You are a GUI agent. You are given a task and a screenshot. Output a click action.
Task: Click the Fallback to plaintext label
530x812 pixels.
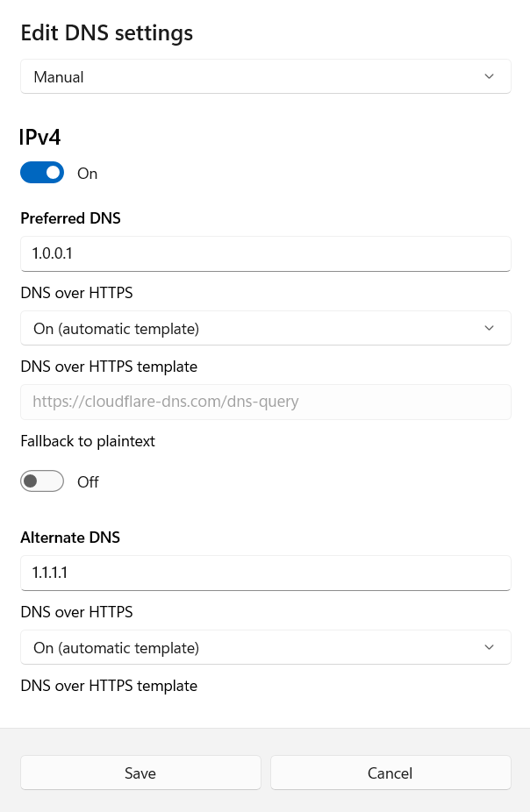[x=88, y=441]
